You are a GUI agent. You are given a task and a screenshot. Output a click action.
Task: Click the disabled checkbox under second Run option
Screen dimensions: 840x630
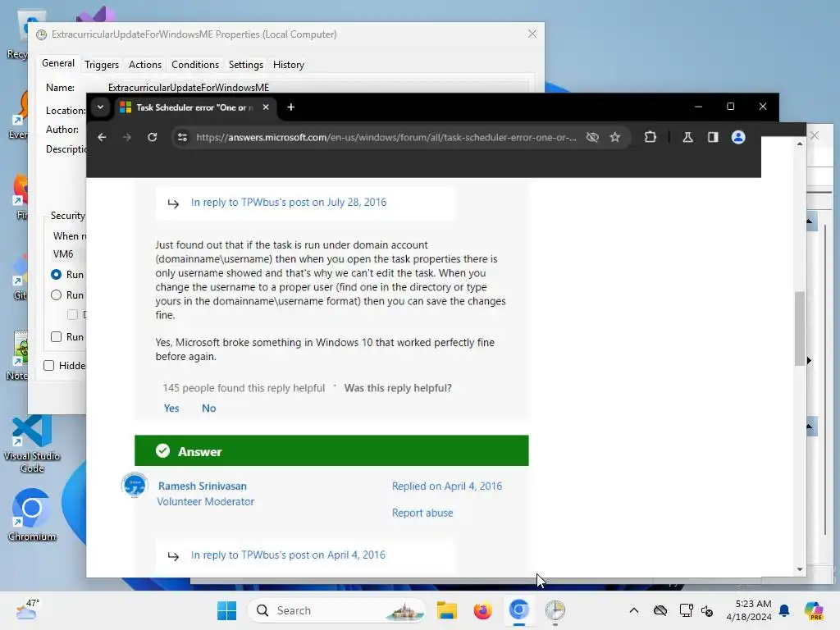(72, 314)
